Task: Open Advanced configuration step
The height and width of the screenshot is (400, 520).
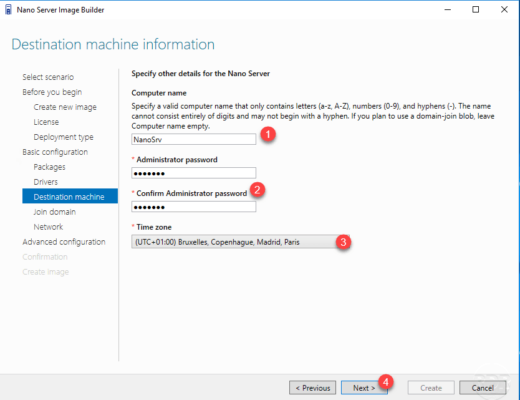Action: tap(64, 242)
